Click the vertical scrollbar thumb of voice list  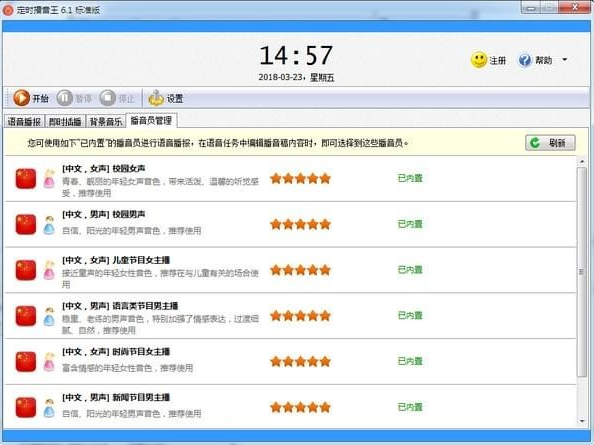tap(582, 272)
